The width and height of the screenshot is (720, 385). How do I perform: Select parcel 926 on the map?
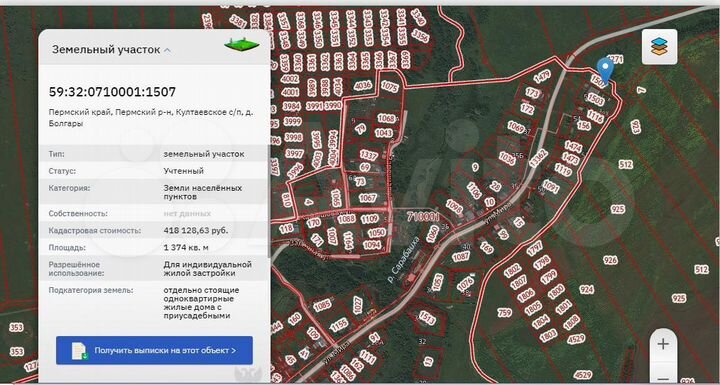click(x=610, y=260)
